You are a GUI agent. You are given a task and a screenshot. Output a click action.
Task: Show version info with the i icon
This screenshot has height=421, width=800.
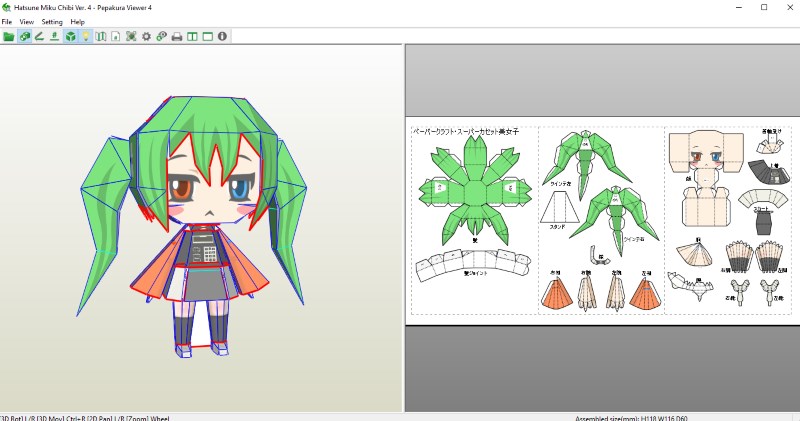click(222, 36)
